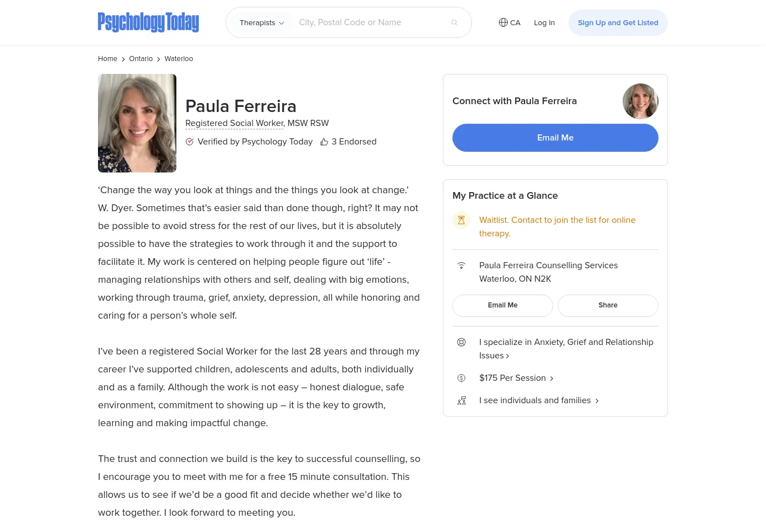This screenshot has height=532, width=766.
Task: Click the City, Postal Code search field
Action: tap(370, 22)
